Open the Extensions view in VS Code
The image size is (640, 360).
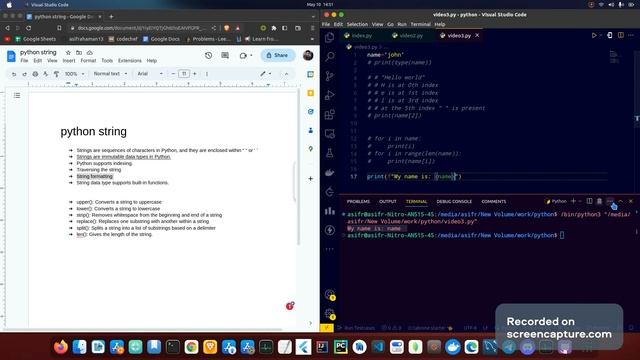[x=329, y=115]
